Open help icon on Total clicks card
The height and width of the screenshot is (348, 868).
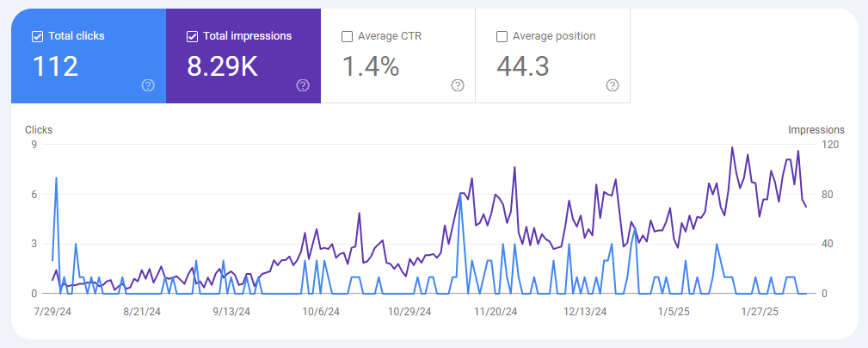click(148, 85)
